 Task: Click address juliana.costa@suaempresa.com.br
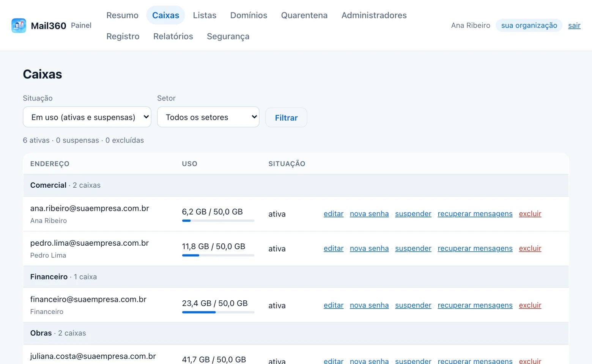point(93,356)
